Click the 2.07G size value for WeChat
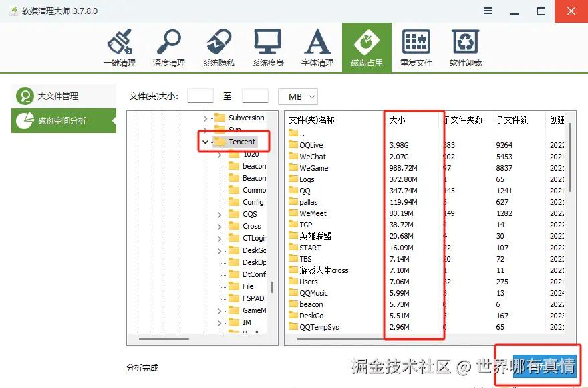Screen dimensions: 588x388 tap(399, 157)
